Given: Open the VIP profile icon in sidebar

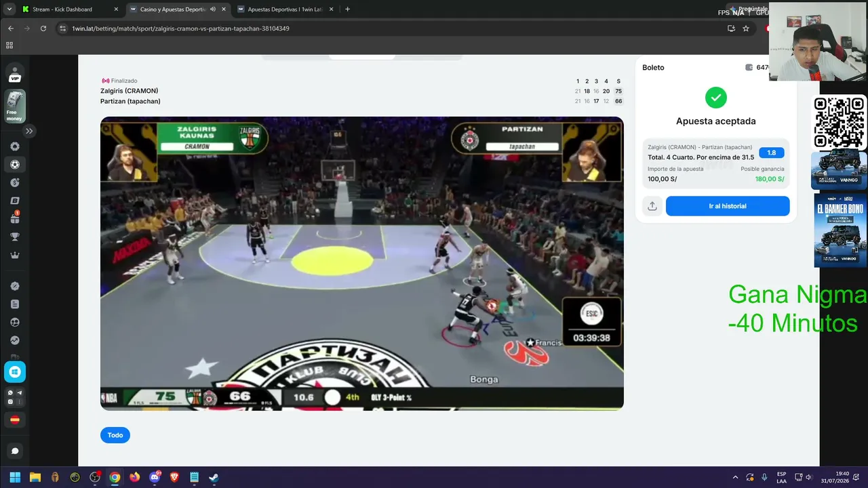Looking at the screenshot, I should tap(15, 74).
